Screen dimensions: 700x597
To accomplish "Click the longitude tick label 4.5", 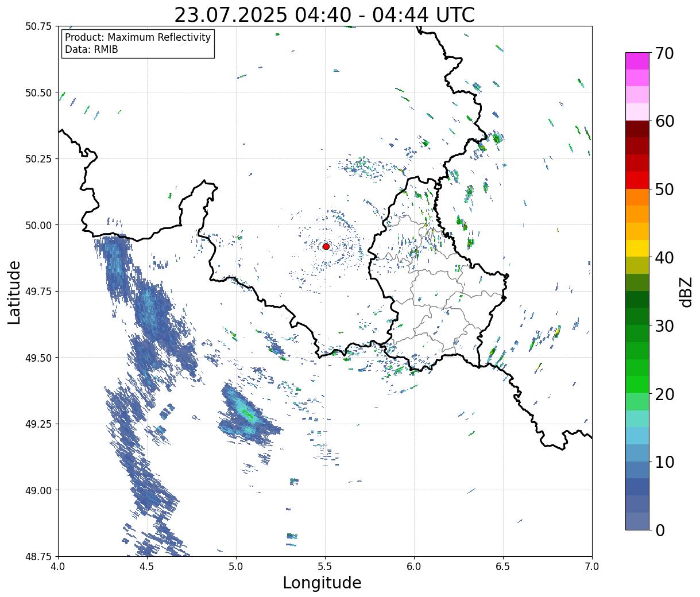I will coord(147,567).
